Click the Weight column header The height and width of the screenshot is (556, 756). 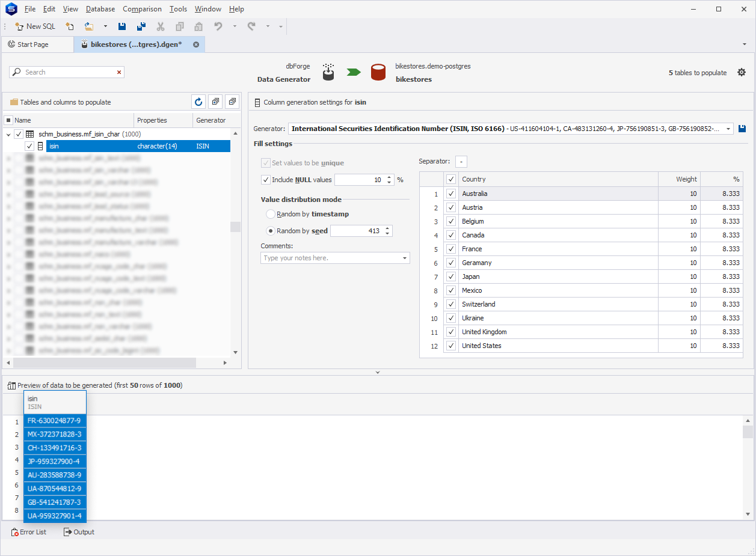[679, 179]
